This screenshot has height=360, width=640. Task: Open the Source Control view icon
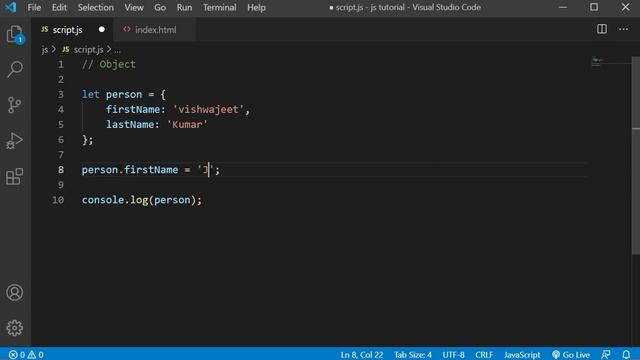coord(15,105)
